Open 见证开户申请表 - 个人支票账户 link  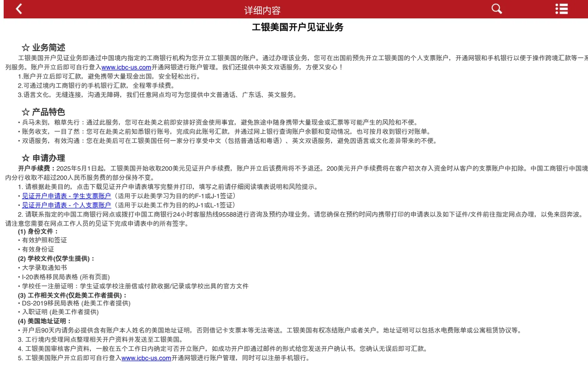point(66,205)
